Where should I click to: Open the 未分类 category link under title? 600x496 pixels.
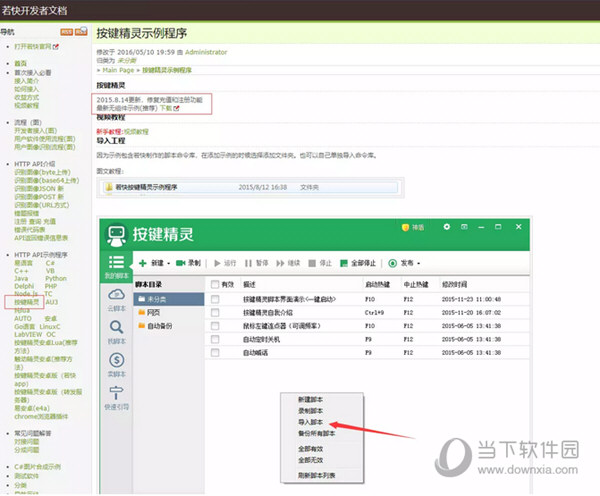(x=127, y=61)
